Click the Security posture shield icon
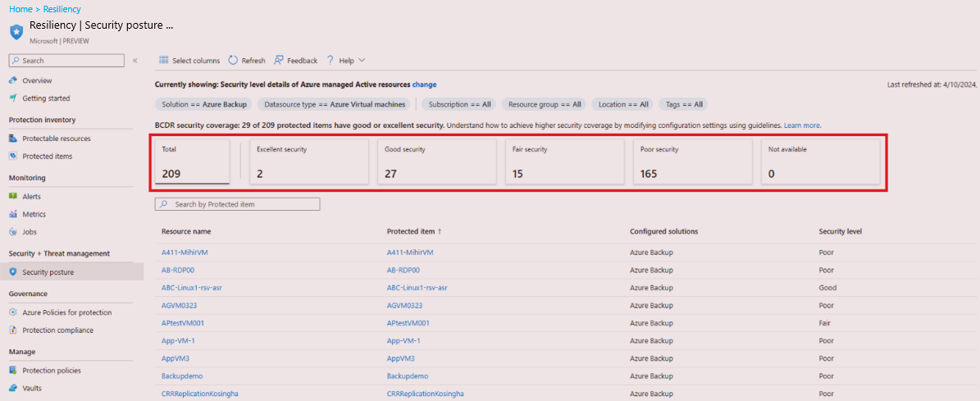The width and height of the screenshot is (980, 401). (12, 271)
